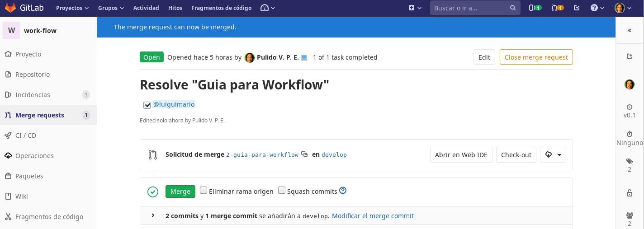Enable Eliminar rama origen checkbox
The width and height of the screenshot is (644, 229).
click(x=204, y=190)
